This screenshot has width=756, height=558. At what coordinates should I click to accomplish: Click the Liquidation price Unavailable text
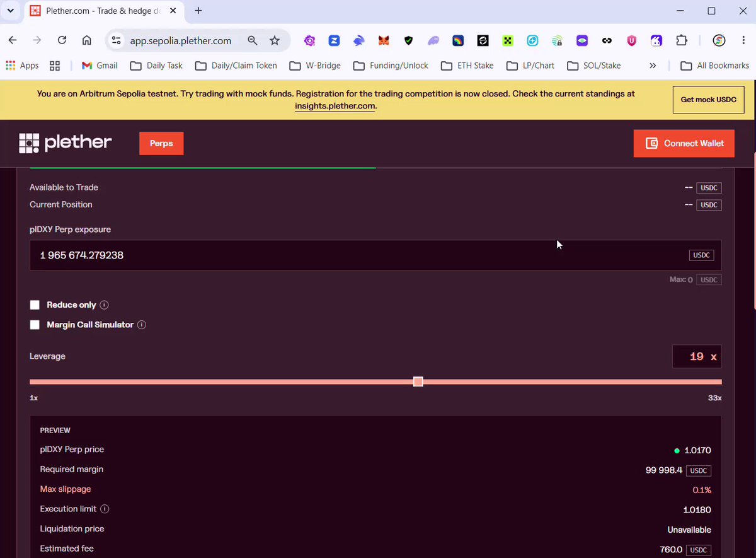point(689,530)
